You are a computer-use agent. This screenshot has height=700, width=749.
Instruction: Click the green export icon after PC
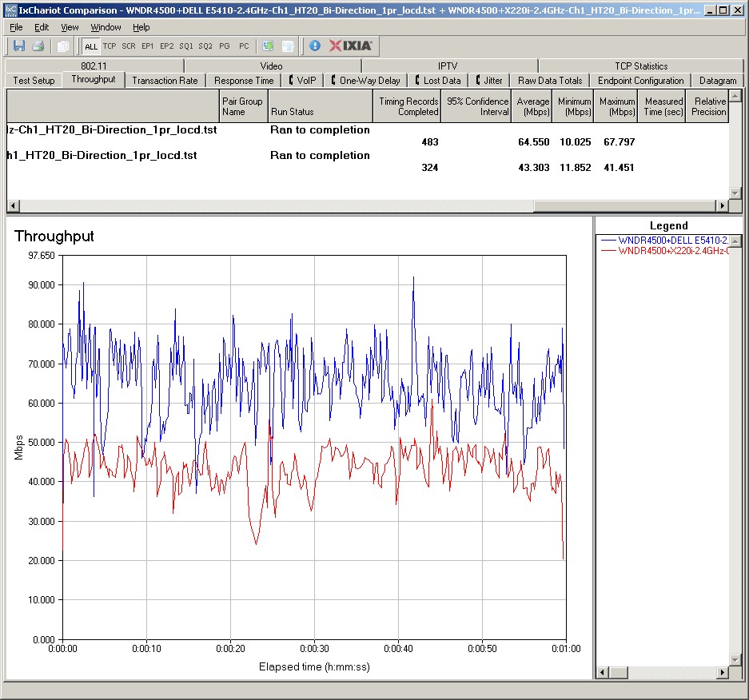click(268, 46)
